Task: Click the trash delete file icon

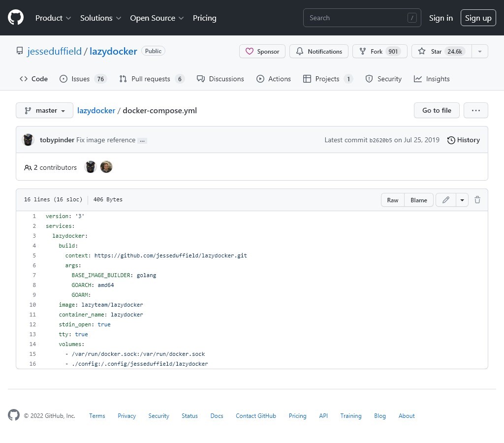Action: (477, 200)
